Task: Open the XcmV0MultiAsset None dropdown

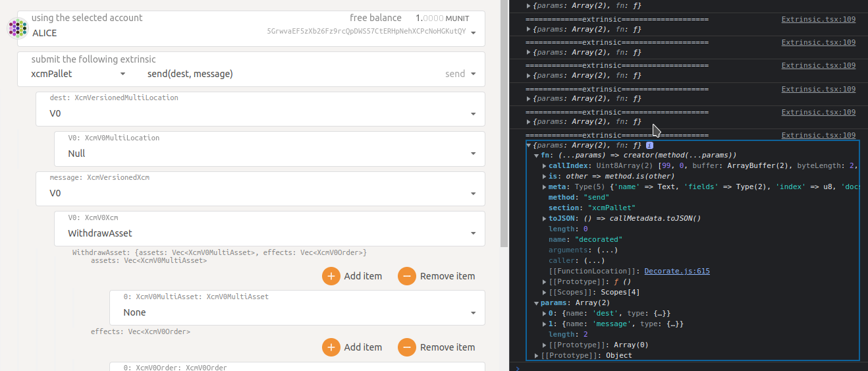Action: 298,308
